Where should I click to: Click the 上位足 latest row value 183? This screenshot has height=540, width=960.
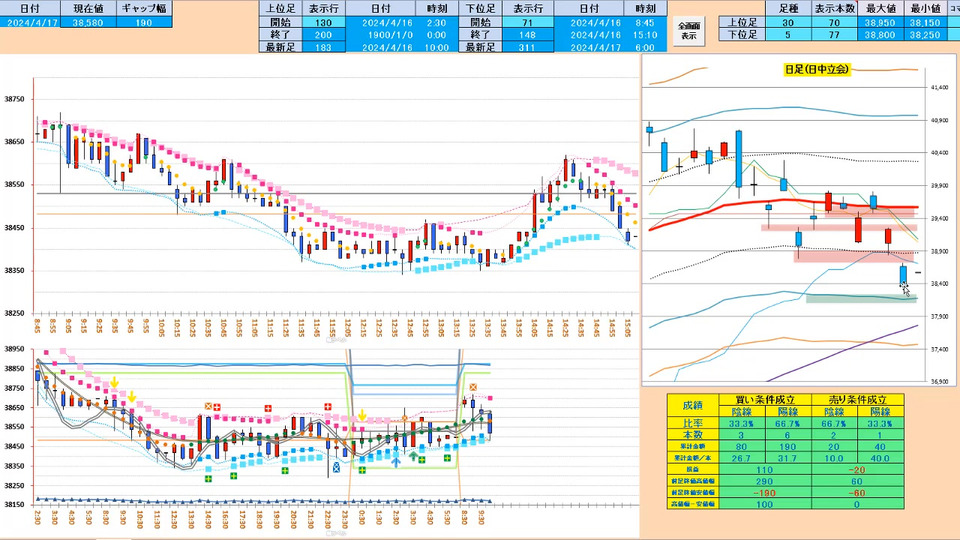click(x=323, y=47)
